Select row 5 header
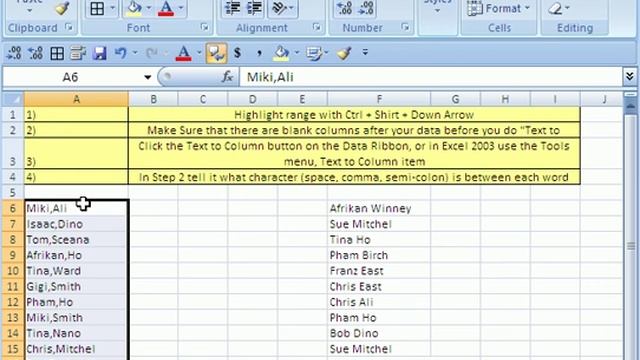Viewport: 640px width, 360px height. point(13,192)
